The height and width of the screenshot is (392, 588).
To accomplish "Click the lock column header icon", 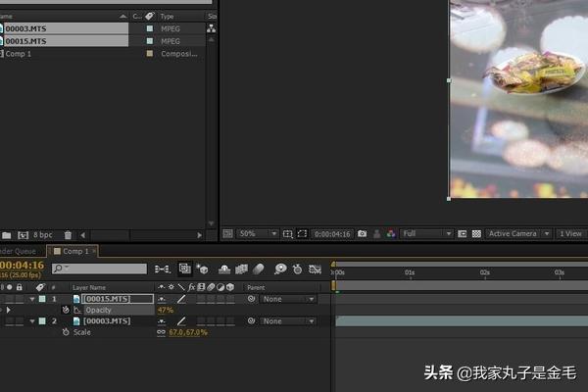I will pyautogui.click(x=20, y=287).
